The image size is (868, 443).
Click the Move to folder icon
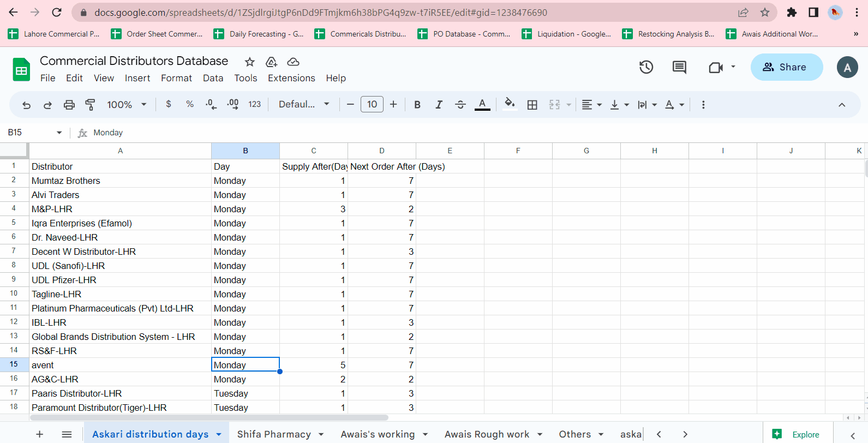pyautogui.click(x=272, y=62)
